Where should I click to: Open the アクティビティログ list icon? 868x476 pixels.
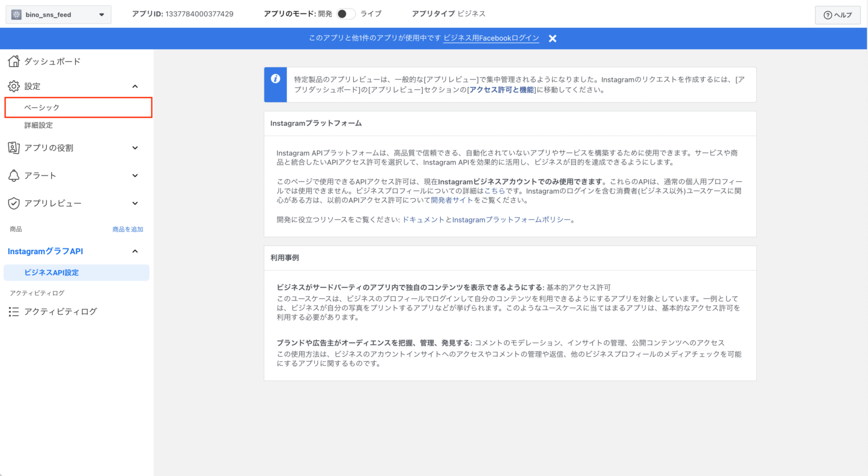pyautogui.click(x=13, y=311)
